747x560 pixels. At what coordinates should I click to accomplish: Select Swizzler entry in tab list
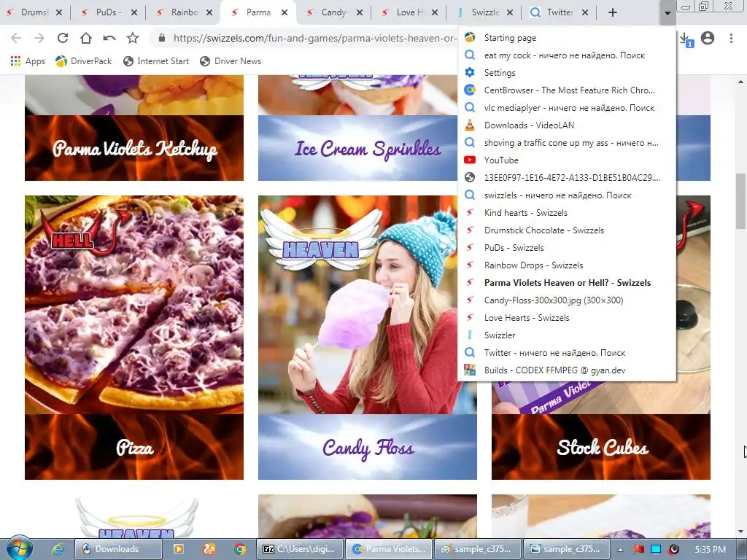click(566, 335)
